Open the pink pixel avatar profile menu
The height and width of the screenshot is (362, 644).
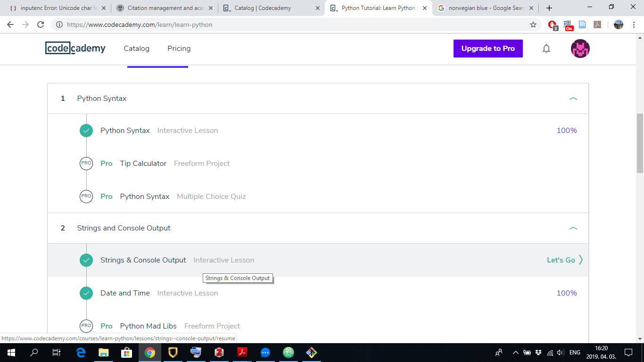[x=580, y=49]
